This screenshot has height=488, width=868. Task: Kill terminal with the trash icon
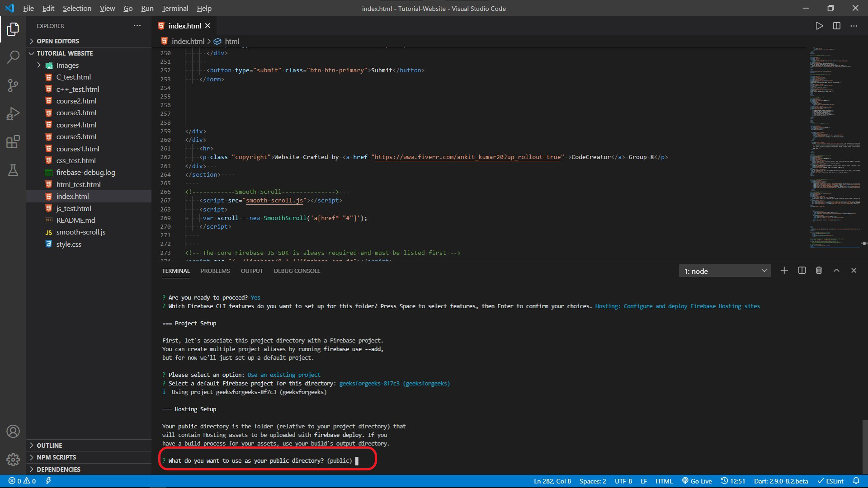(x=819, y=271)
